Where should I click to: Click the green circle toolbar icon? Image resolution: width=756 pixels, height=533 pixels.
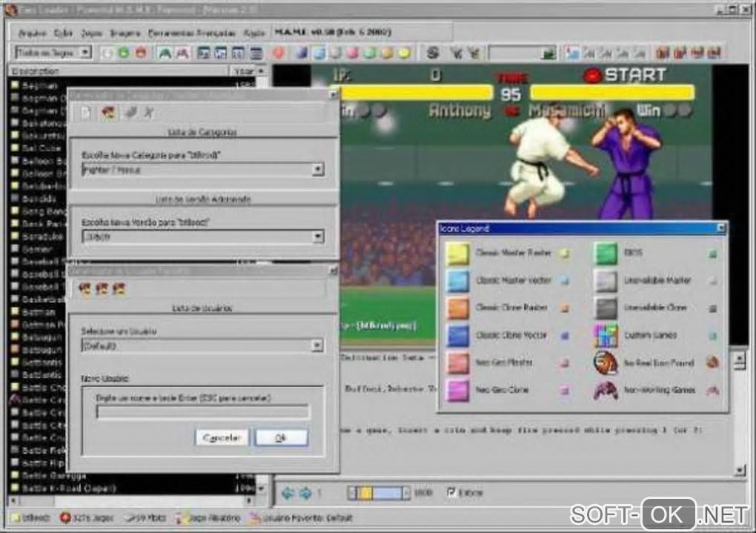[124, 53]
